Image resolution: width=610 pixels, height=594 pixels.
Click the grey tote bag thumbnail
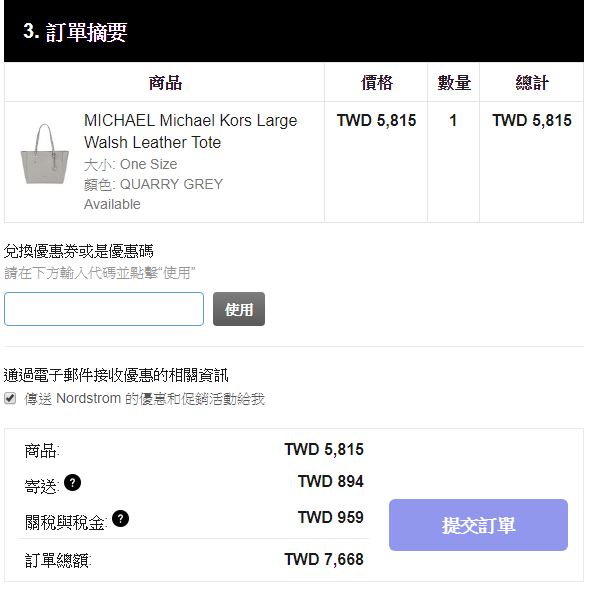(x=45, y=154)
